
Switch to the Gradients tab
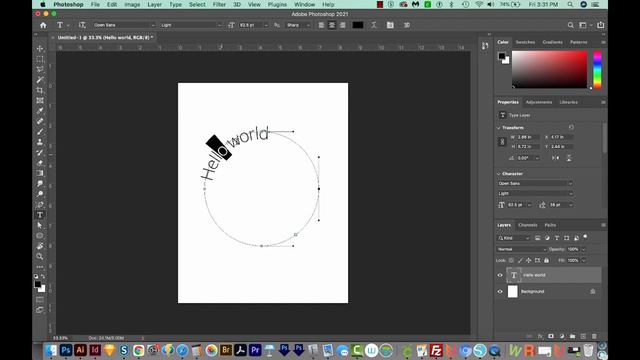pyautogui.click(x=553, y=42)
